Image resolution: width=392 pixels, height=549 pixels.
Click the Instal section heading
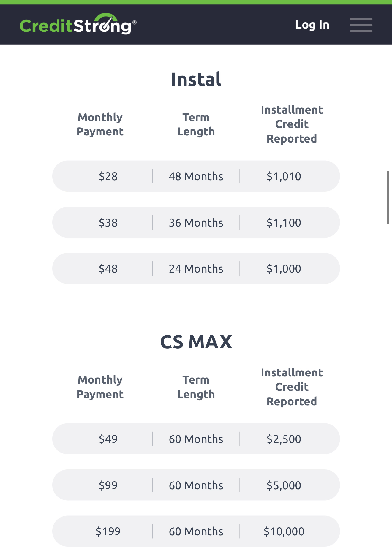[196, 79]
